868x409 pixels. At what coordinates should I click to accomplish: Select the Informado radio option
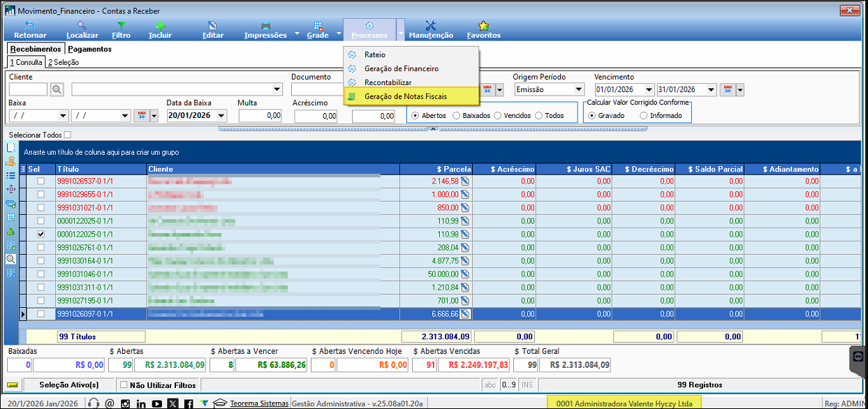(643, 116)
